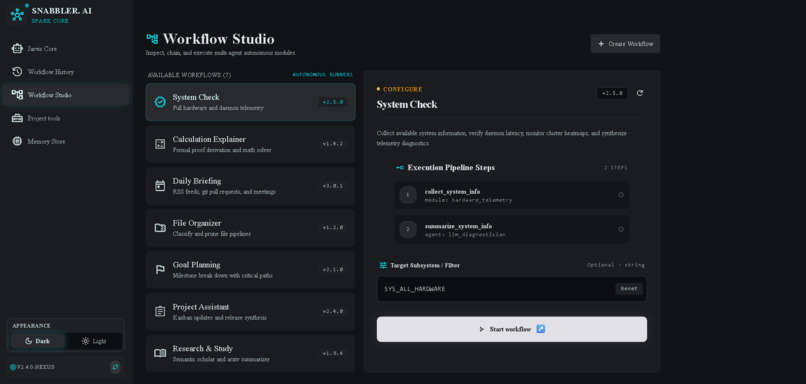This screenshot has width=806, height=384.
Task: Click the V2.4.0-NEXUS version text
Action: (35, 367)
